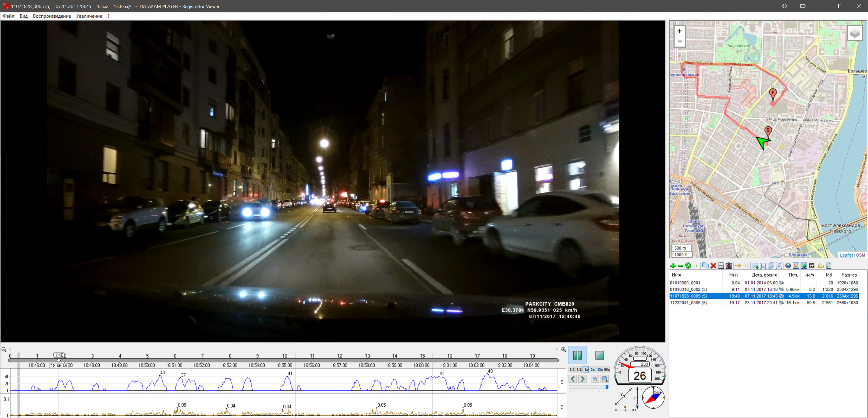Click the Leaflet link on the map
Image resolution: width=868 pixels, height=418 pixels.
pyautogui.click(x=846, y=255)
